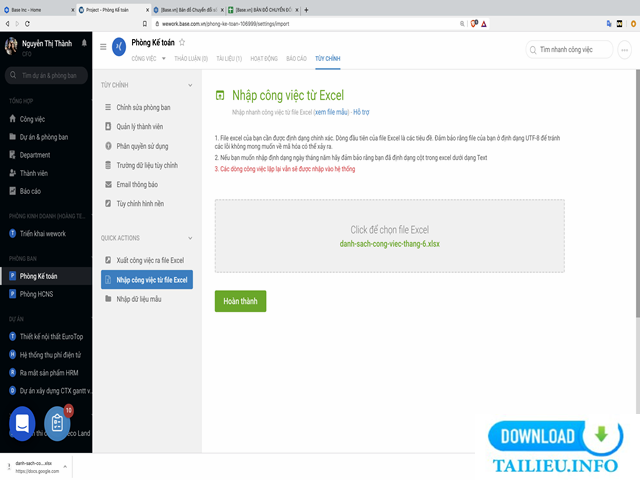This screenshot has width=640, height=480.
Task: Click the Phòng Kế toán project logo
Action: [119, 47]
